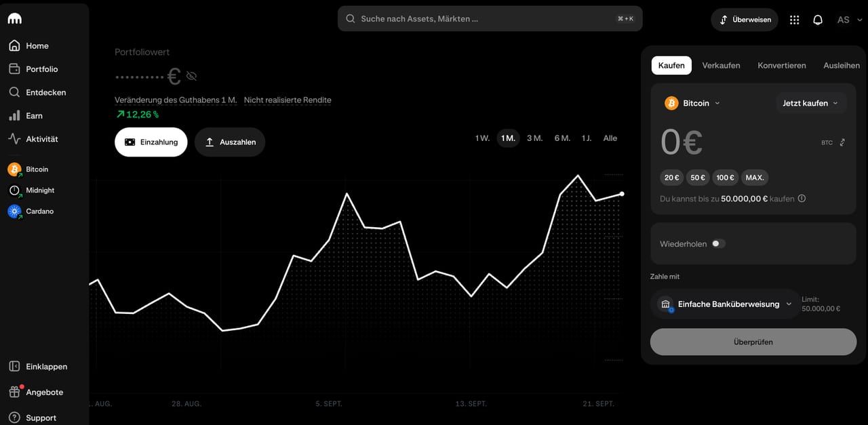Click the chart's latest data point marker
This screenshot has width=868, height=425.
622,194
